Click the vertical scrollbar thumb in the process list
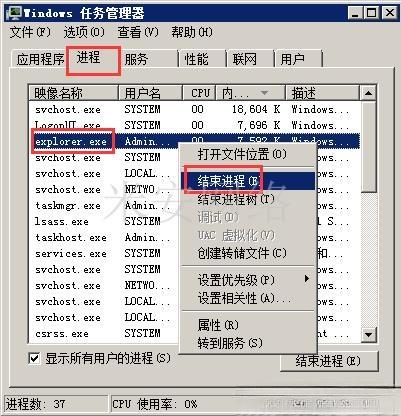This screenshot has height=416, width=401. pos(369,147)
